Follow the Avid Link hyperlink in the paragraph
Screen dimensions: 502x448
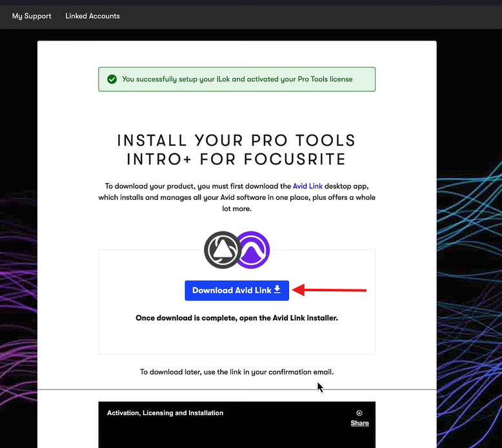point(307,186)
